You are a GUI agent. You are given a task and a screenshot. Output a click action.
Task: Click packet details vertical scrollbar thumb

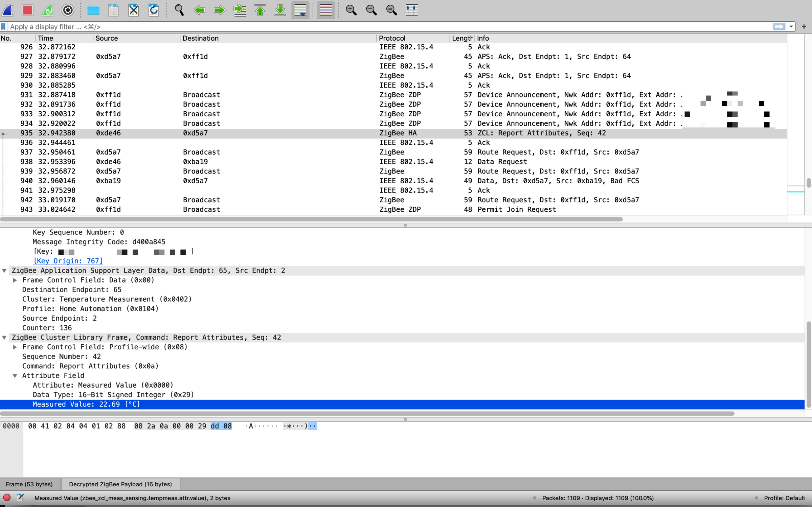coord(808,365)
